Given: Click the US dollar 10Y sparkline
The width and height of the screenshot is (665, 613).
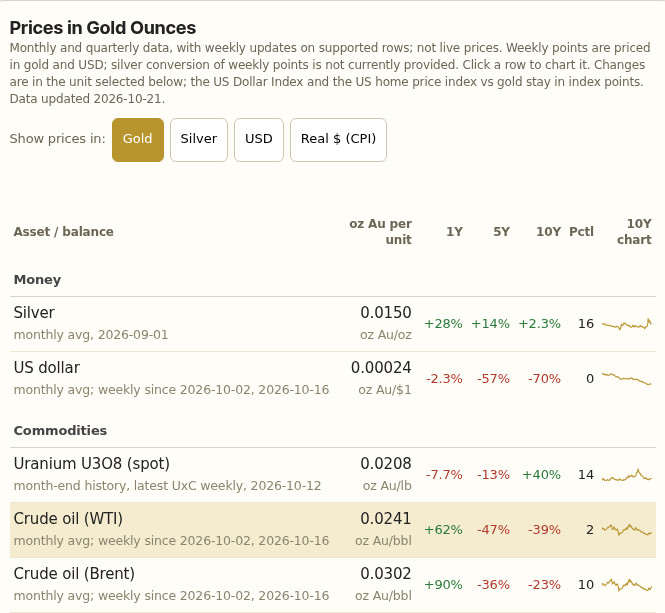Looking at the screenshot, I should tap(627, 379).
